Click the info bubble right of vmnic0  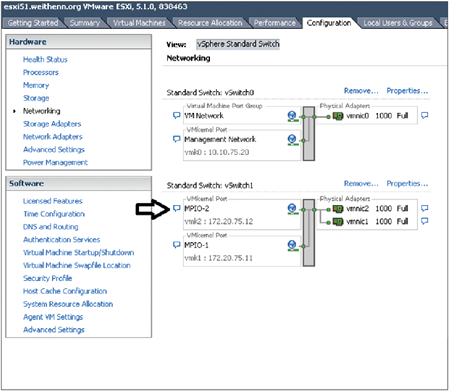(424, 116)
